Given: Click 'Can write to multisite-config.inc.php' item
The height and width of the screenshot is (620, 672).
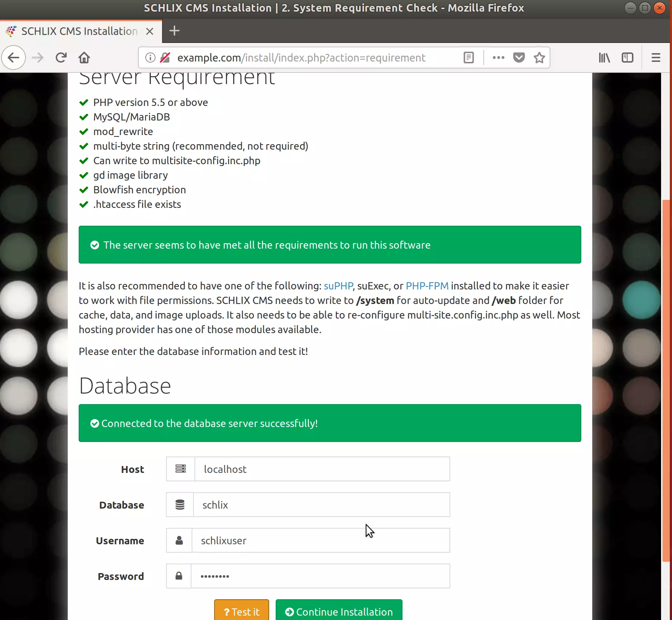Looking at the screenshot, I should click(x=177, y=161).
